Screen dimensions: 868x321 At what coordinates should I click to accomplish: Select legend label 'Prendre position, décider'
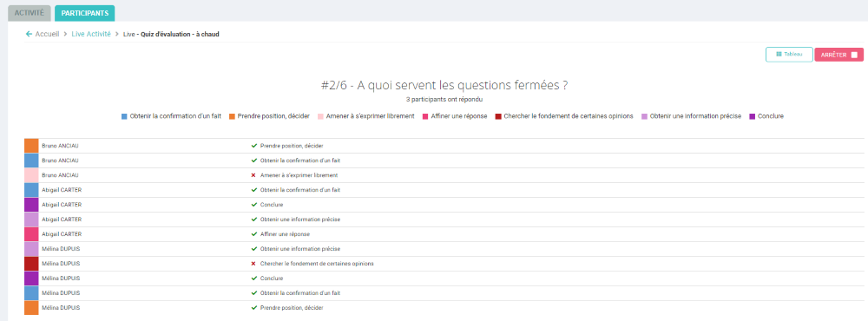pyautogui.click(x=273, y=116)
